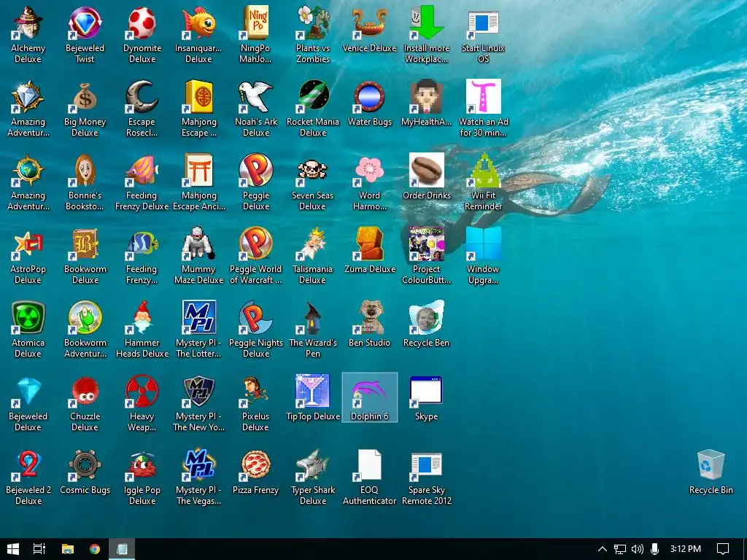The height and width of the screenshot is (560, 747).
Task: Select the Water Bugs porthole icon
Action: point(369,97)
